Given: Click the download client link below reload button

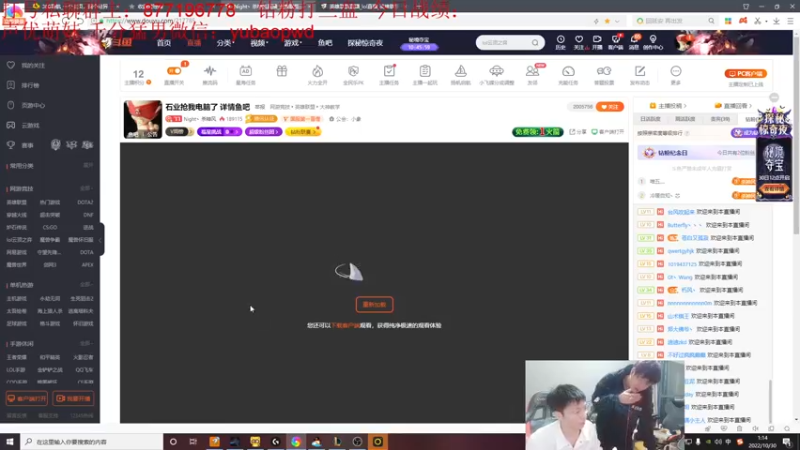Looking at the screenshot, I should [345, 326].
